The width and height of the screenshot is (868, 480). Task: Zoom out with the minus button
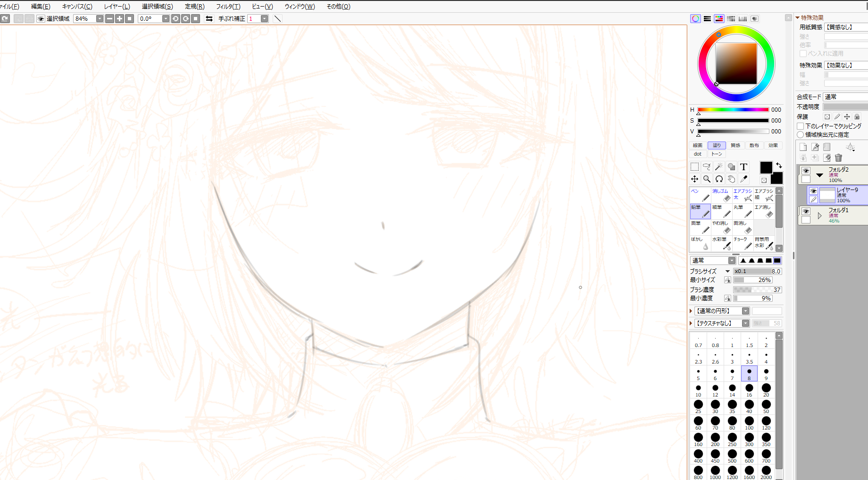[109, 19]
